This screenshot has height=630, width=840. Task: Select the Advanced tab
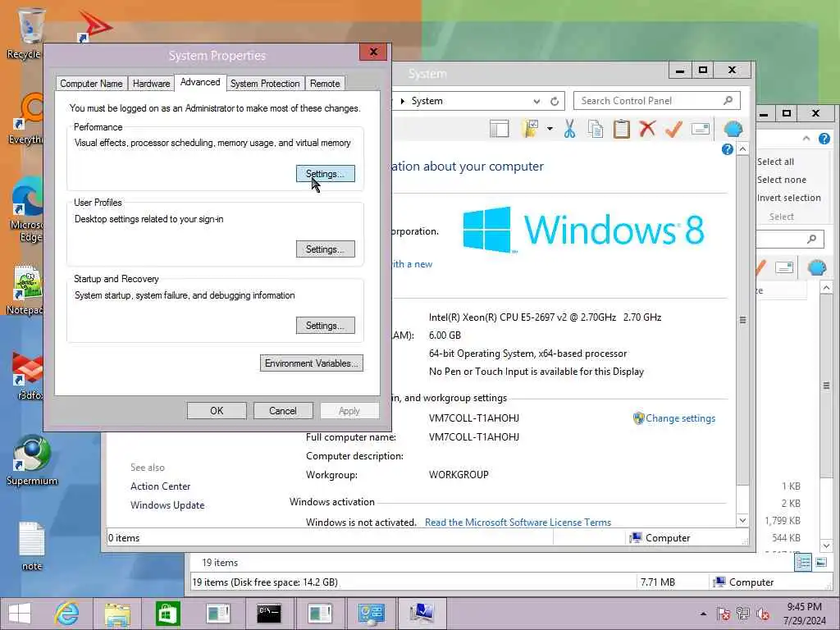(x=200, y=82)
